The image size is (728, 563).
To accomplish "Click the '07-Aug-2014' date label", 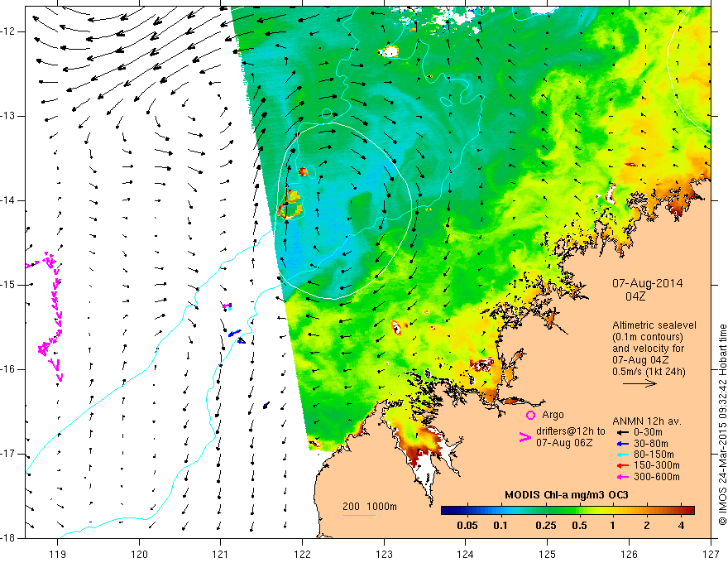I will tap(647, 283).
